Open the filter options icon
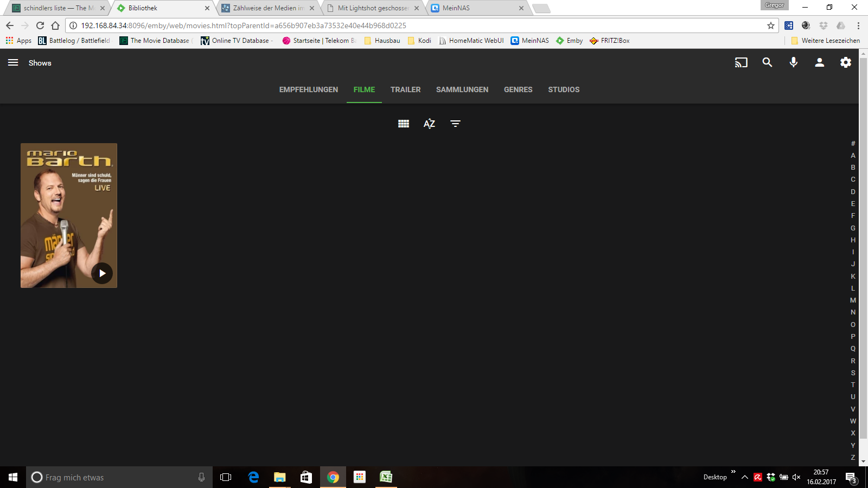The image size is (868, 488). [x=455, y=124]
